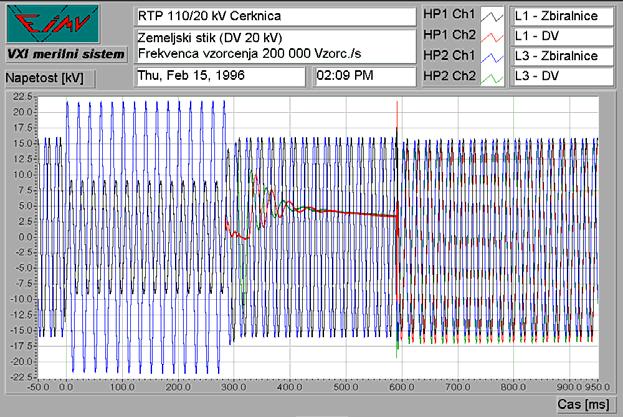Click the date field 'Thu, Feb 15, 1996'
623x417 pixels.
(x=220, y=76)
